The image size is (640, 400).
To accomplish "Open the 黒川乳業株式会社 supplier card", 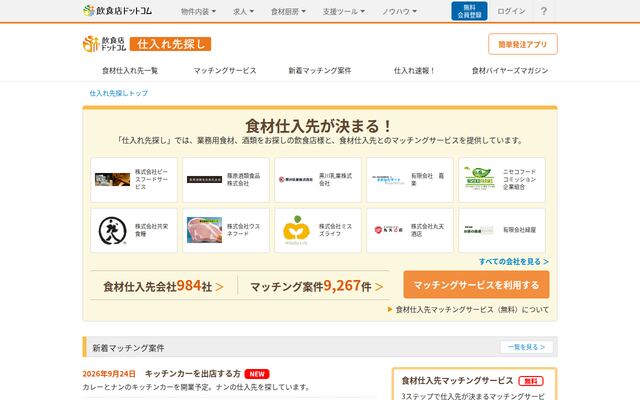I will coord(318,180).
